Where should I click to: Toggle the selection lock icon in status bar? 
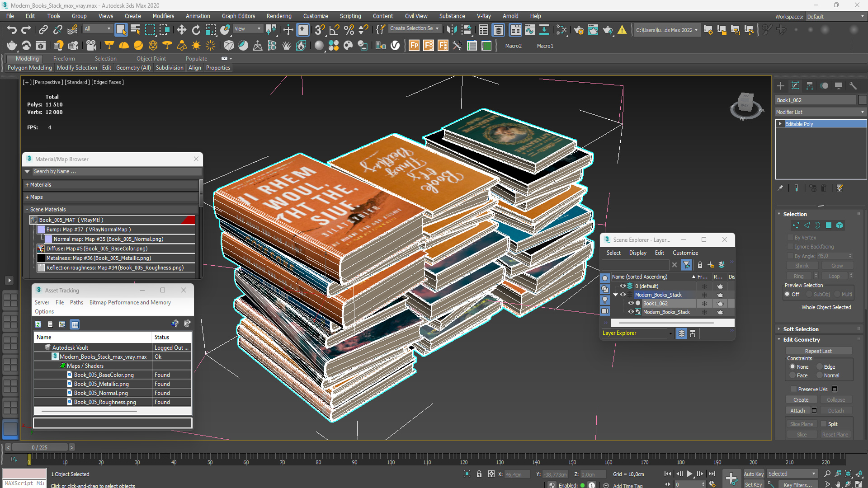tap(479, 474)
